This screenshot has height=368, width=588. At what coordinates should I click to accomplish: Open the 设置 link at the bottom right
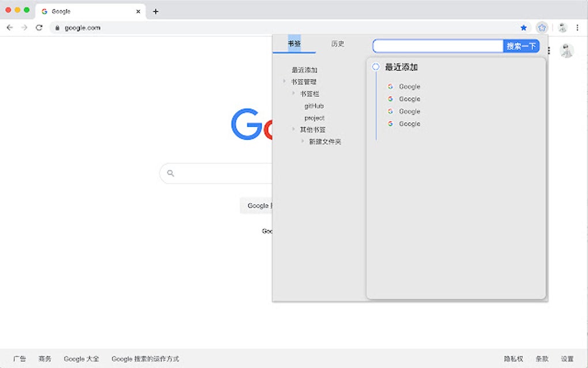pos(567,358)
